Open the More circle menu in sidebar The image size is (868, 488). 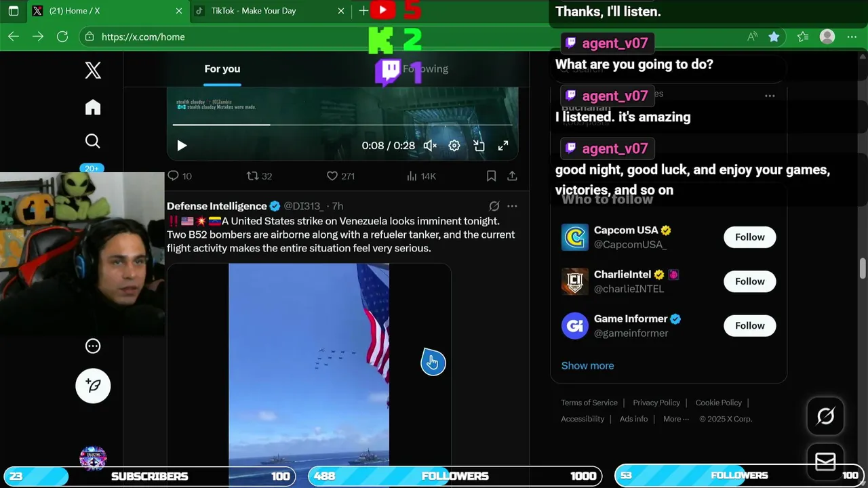click(93, 346)
